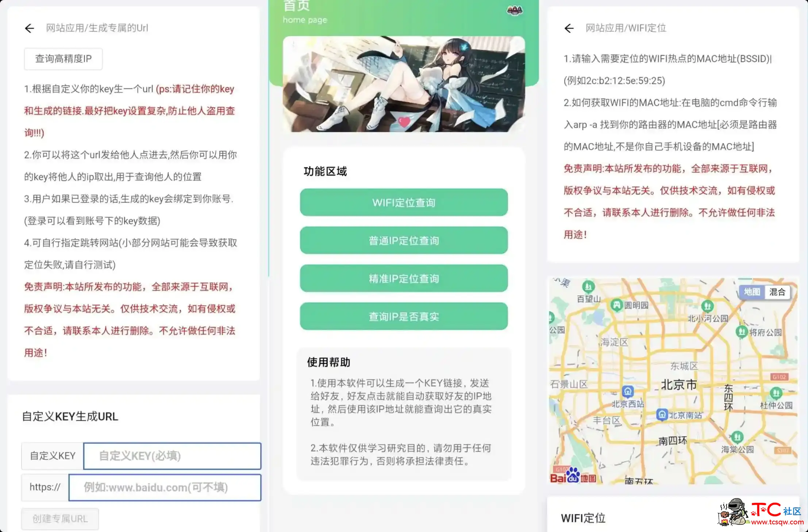Click the 海棠公园 marker on map
Viewport: 808px width, 532px height.
[x=737, y=437]
